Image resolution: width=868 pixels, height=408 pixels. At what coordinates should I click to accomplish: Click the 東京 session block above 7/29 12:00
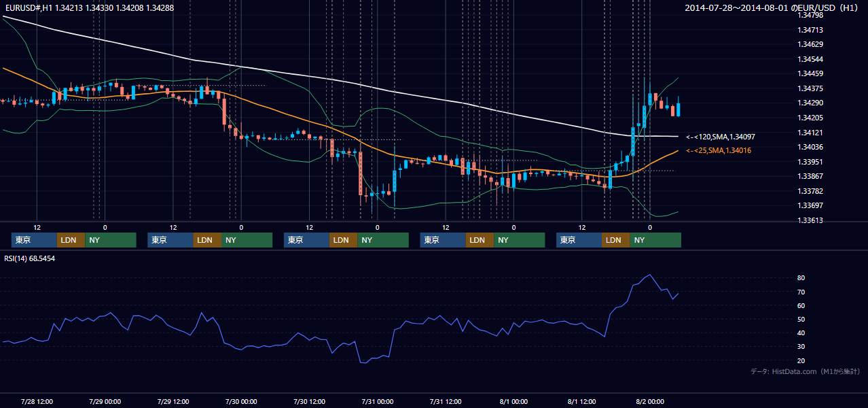pos(170,240)
